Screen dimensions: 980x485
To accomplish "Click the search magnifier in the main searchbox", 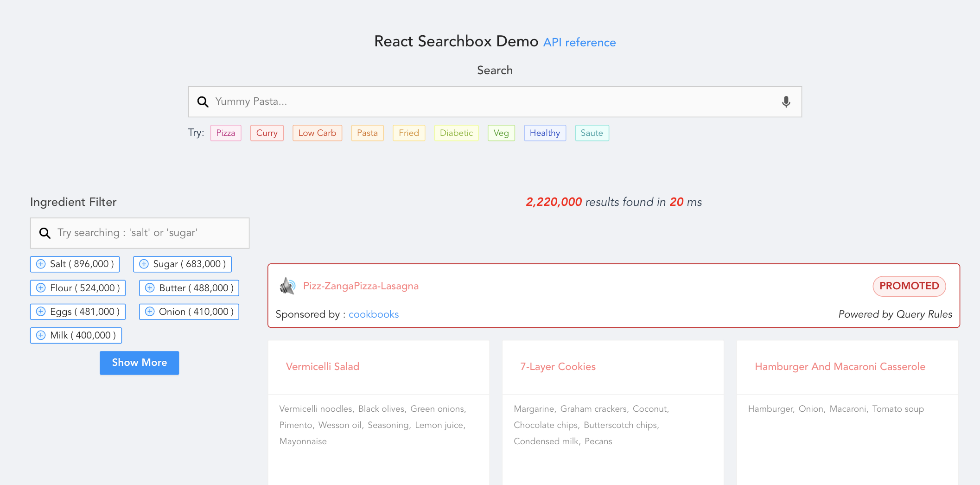I will tap(203, 102).
